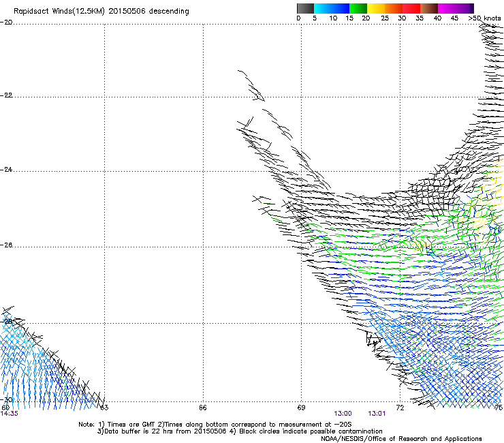Click the legend value label 25
The width and height of the screenshot is (504, 443).
385,18
